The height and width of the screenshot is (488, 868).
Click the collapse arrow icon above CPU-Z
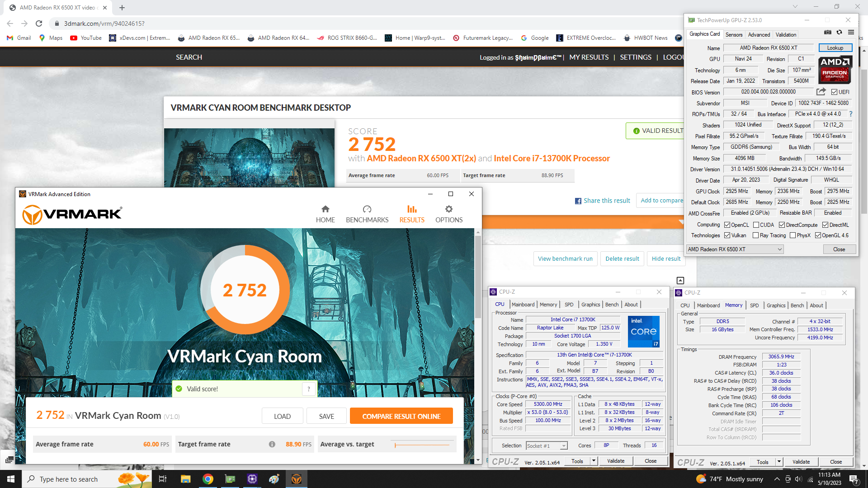click(x=680, y=281)
